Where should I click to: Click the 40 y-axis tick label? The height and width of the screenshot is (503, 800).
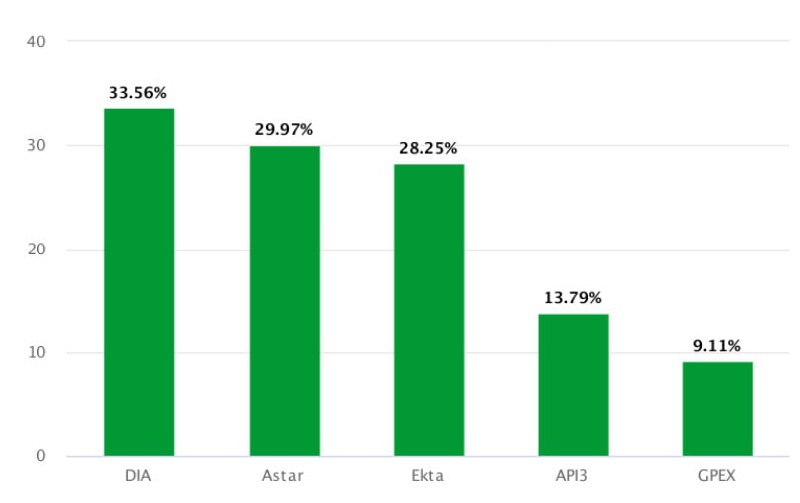point(38,42)
